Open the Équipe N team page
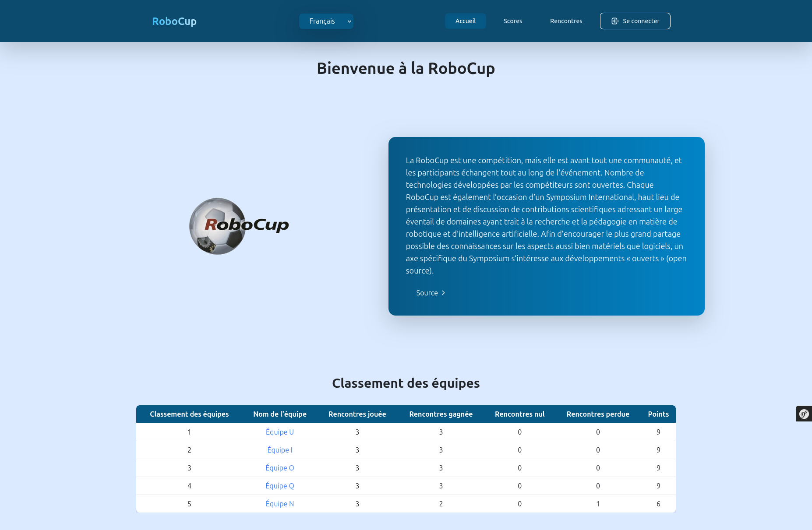Screen dimensions: 812x530 point(279,504)
